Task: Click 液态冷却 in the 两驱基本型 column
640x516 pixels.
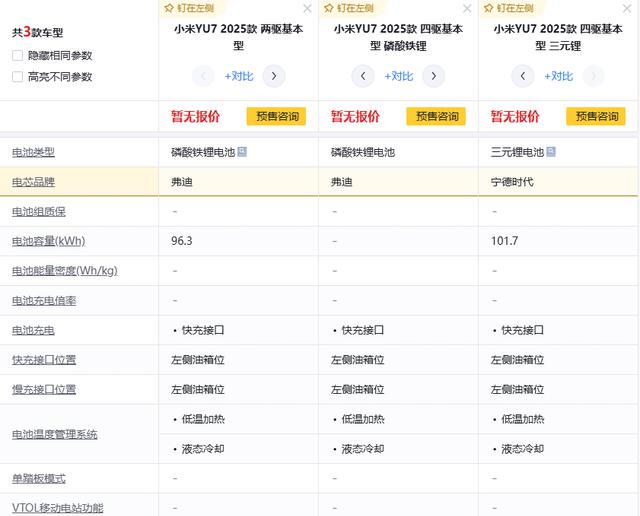Action: tap(203, 449)
